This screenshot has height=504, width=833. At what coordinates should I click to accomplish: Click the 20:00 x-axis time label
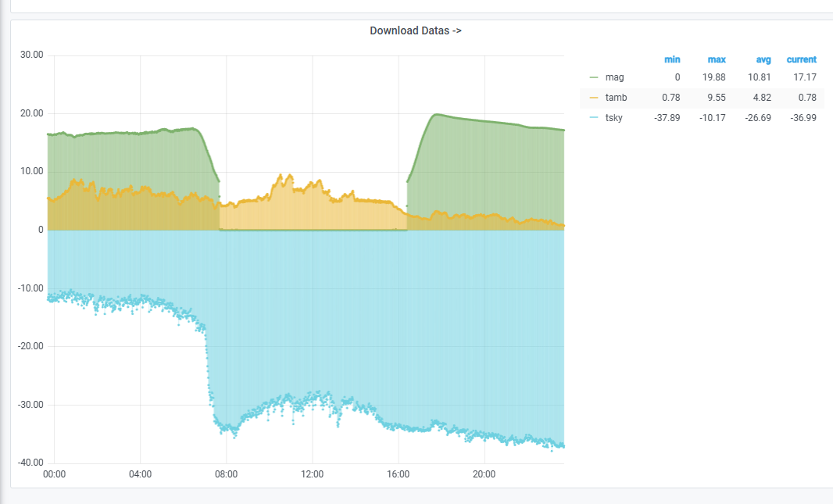pyautogui.click(x=484, y=474)
